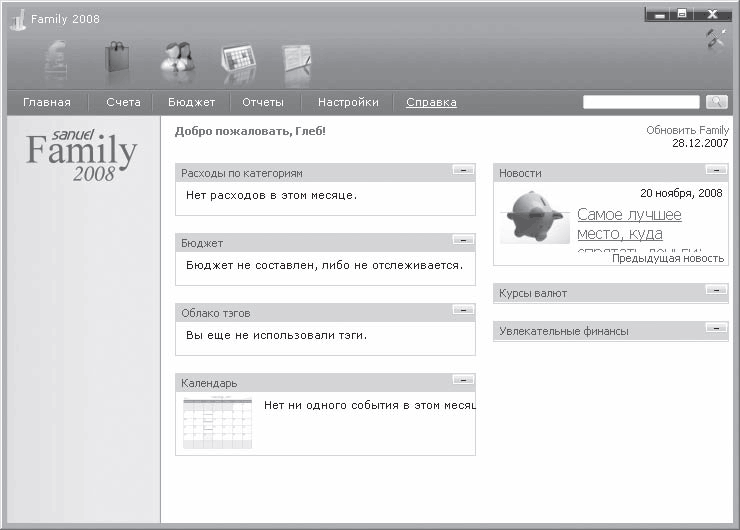This screenshot has width=740, height=530.
Task: Click the search input field
Action: (x=641, y=102)
